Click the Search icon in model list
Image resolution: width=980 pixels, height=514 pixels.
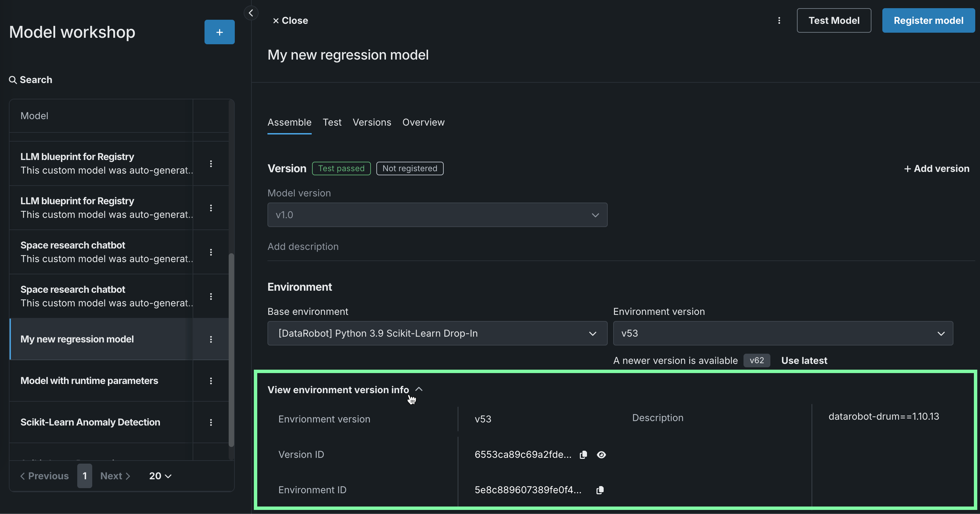[13, 80]
